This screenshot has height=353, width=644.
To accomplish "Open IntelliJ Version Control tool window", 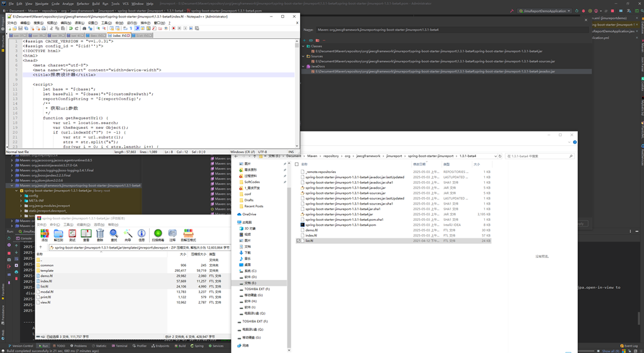I will click(21, 346).
